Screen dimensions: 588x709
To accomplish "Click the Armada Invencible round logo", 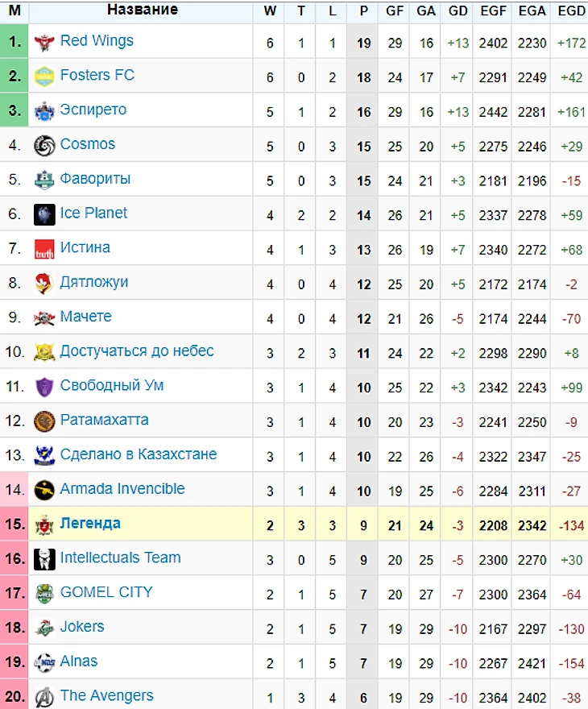I will [x=43, y=490].
